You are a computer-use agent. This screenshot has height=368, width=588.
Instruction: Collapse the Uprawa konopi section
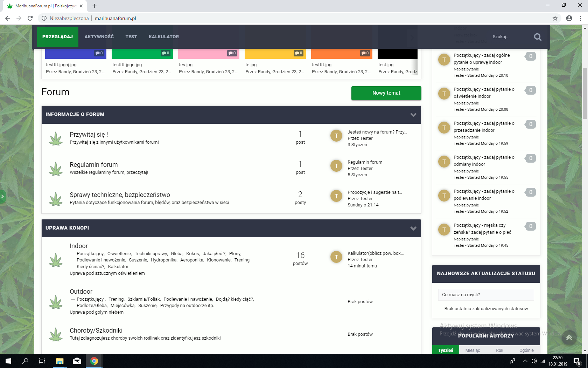click(x=413, y=229)
